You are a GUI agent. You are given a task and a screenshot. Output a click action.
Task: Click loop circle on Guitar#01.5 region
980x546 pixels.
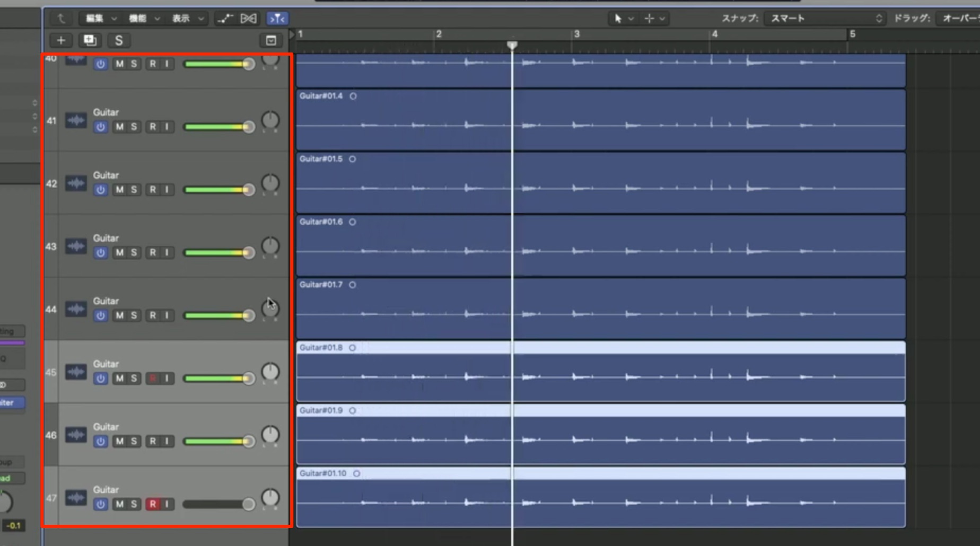pos(353,159)
